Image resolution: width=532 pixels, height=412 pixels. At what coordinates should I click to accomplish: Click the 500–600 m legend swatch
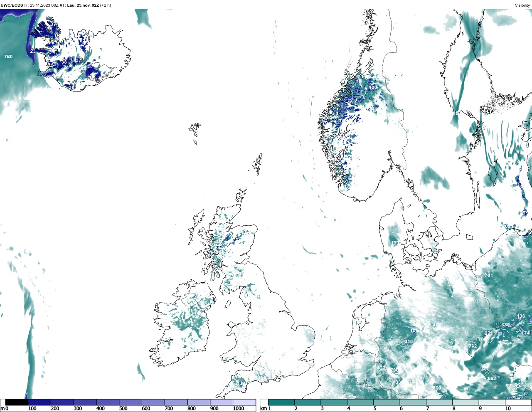tap(131, 402)
